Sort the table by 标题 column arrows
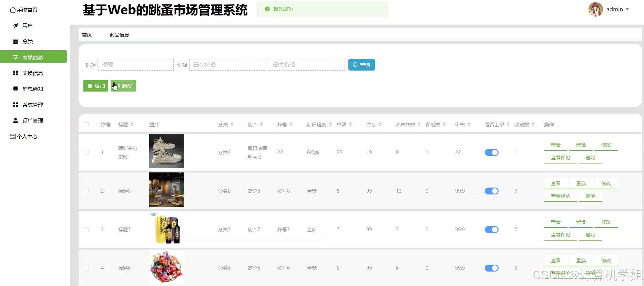Viewport: 644px width, 286px height. (132, 125)
